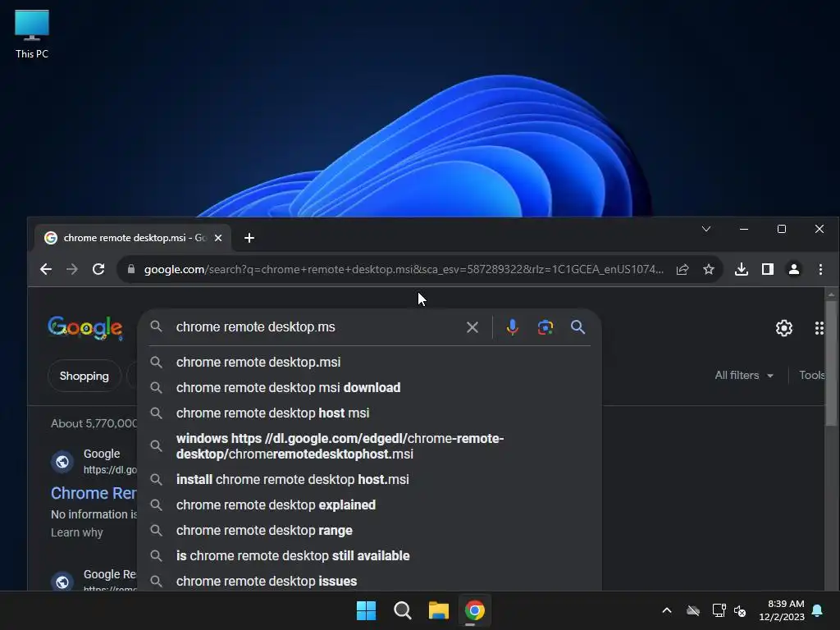Click the results page vertical scrollbar thumb
Screen dimensions: 840x630
pyautogui.click(x=831, y=363)
